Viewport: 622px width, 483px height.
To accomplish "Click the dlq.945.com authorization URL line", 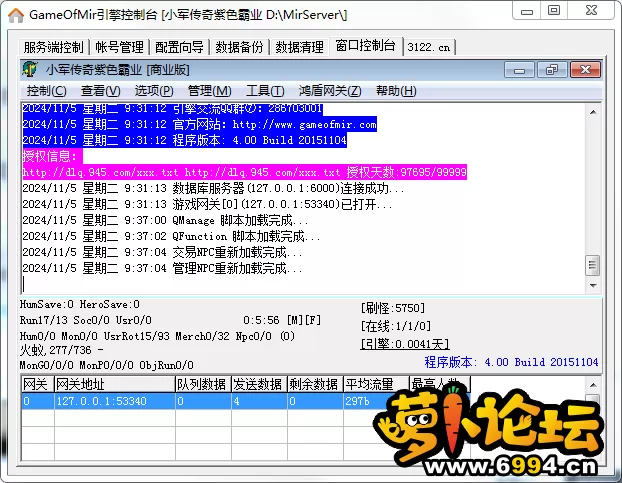I will (x=244, y=172).
